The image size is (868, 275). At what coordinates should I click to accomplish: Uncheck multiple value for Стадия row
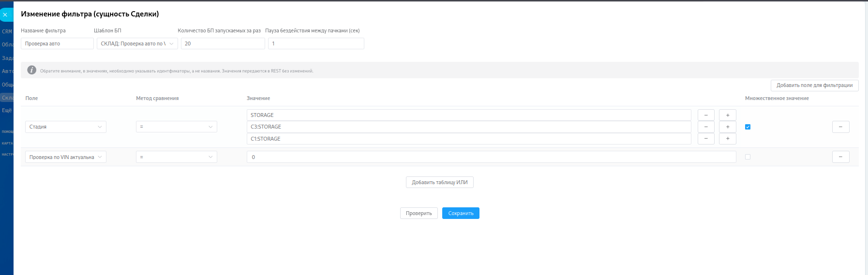[748, 127]
